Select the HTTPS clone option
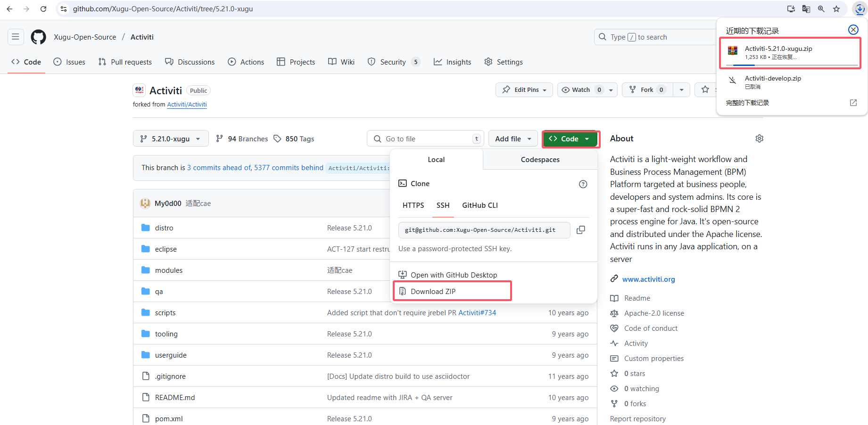The image size is (868, 425). point(413,205)
